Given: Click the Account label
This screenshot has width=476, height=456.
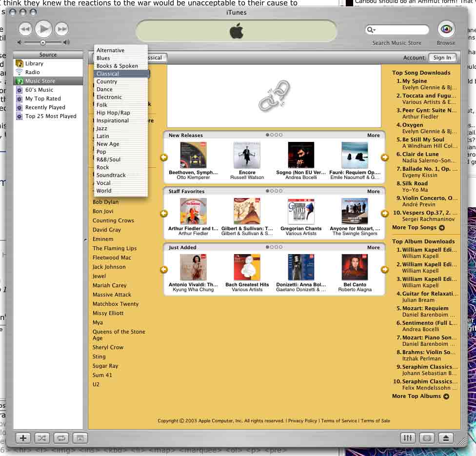Looking at the screenshot, I should coord(414,58).
